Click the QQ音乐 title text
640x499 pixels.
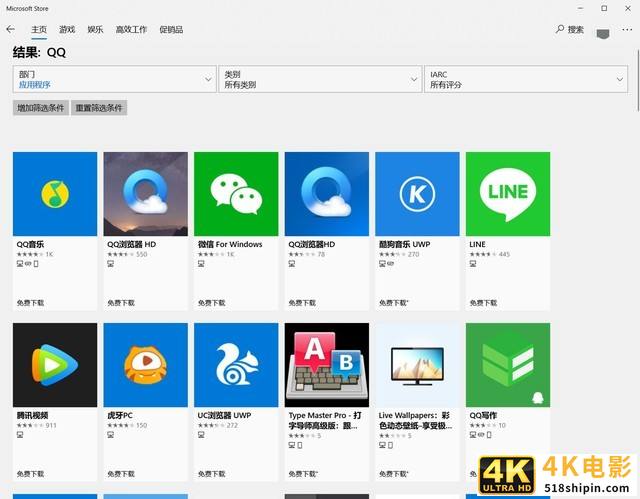30,244
